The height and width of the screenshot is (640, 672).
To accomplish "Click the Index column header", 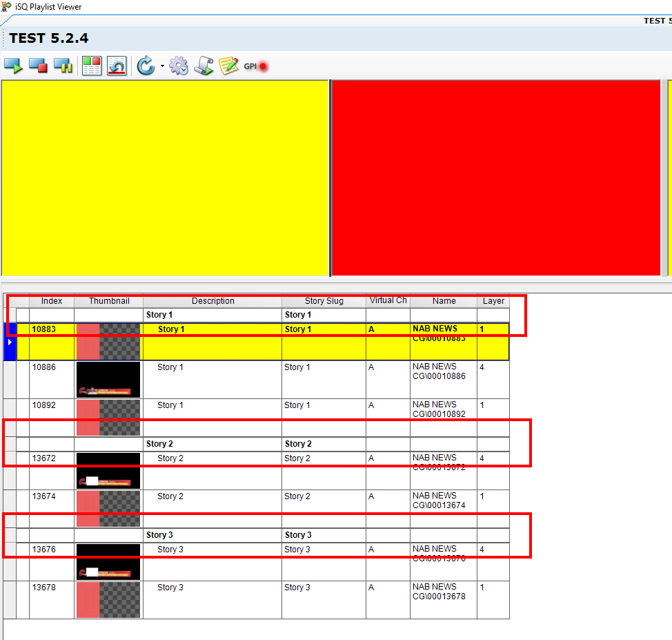I will point(52,301).
